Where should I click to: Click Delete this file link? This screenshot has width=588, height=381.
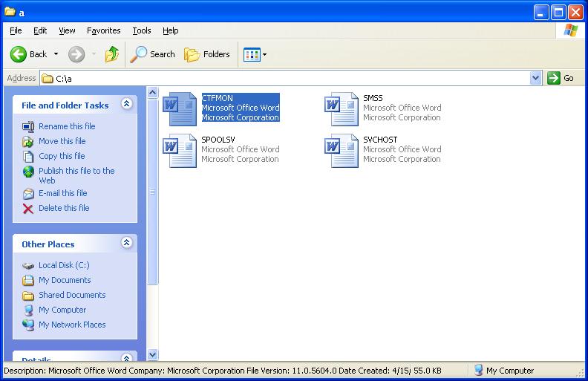[x=64, y=208]
